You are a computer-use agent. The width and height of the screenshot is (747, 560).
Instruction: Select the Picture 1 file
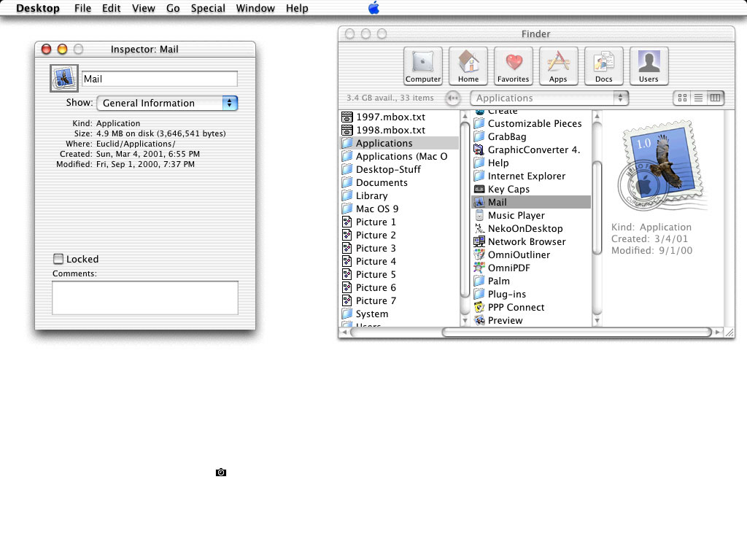(x=399, y=222)
